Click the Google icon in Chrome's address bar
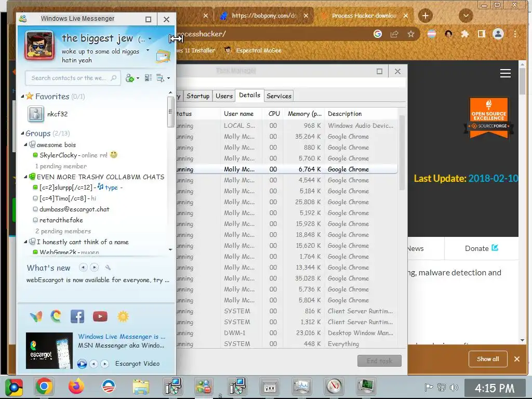 click(378, 34)
